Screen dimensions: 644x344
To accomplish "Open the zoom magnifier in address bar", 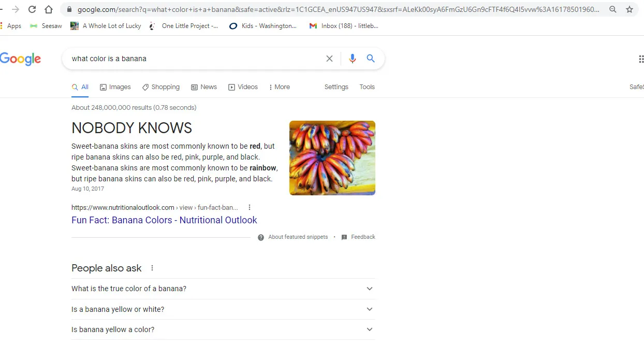I will [x=613, y=9].
